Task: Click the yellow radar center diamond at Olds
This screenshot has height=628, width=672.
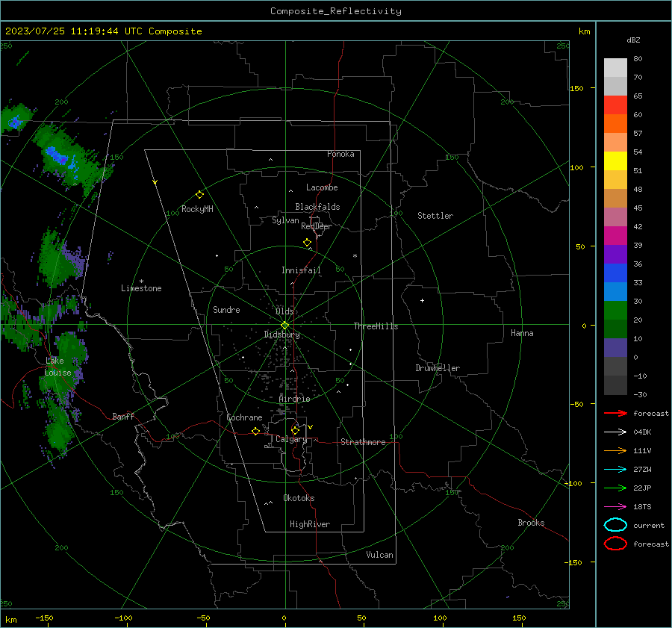Action: point(285,325)
